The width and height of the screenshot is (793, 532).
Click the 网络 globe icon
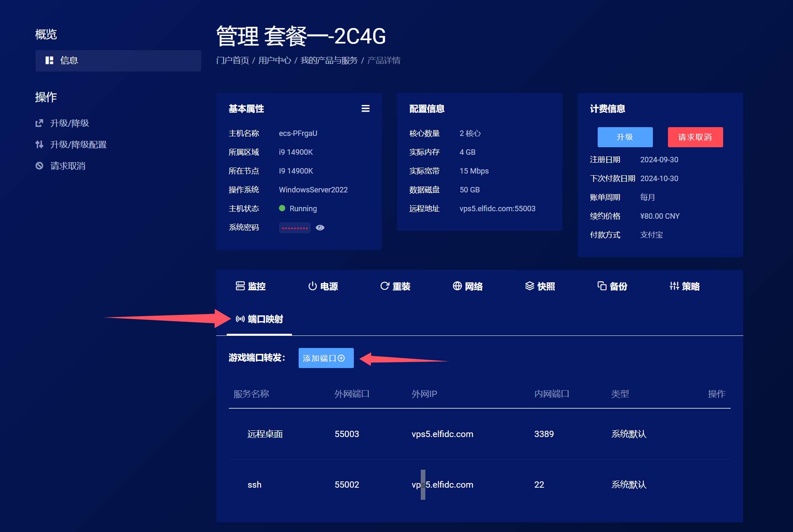[457, 286]
